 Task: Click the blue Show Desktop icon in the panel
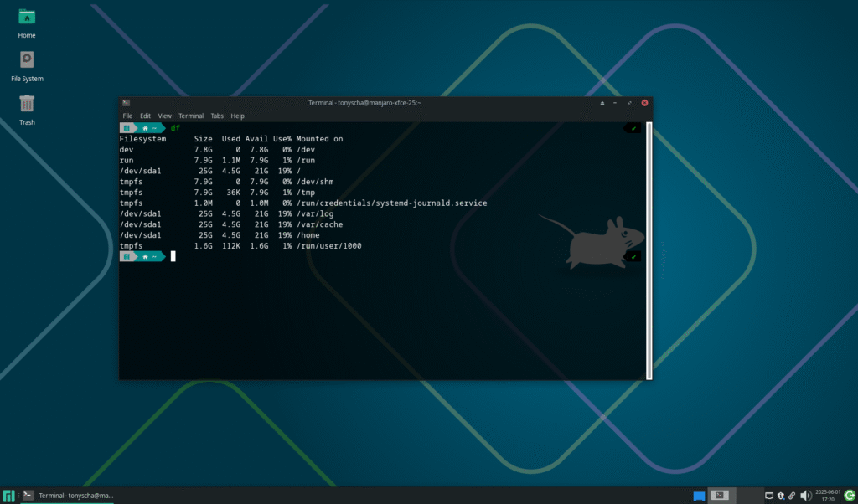pos(699,496)
